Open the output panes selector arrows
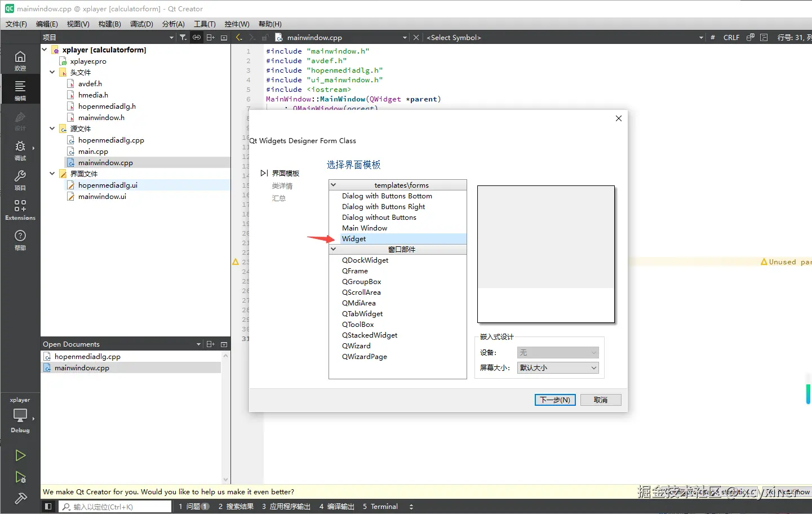 pyautogui.click(x=411, y=507)
